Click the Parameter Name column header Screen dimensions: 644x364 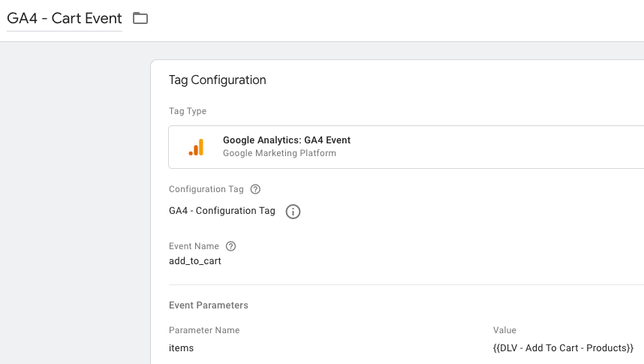coord(204,330)
